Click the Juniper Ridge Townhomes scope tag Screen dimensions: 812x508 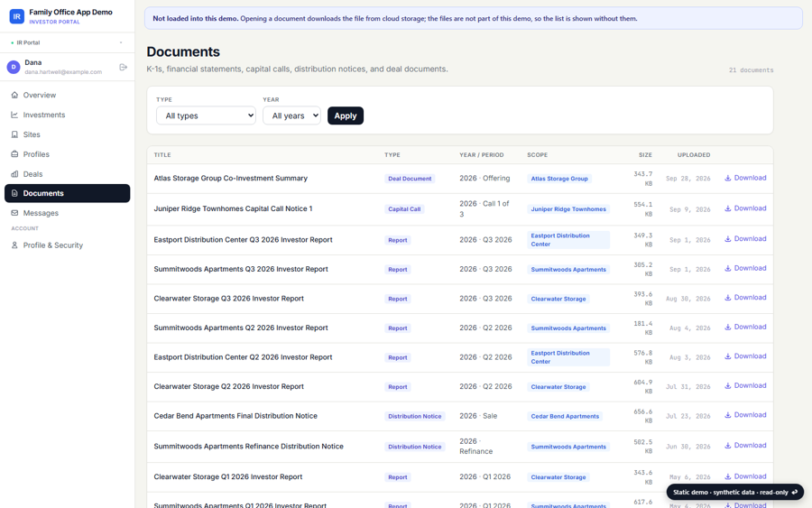tap(568, 209)
